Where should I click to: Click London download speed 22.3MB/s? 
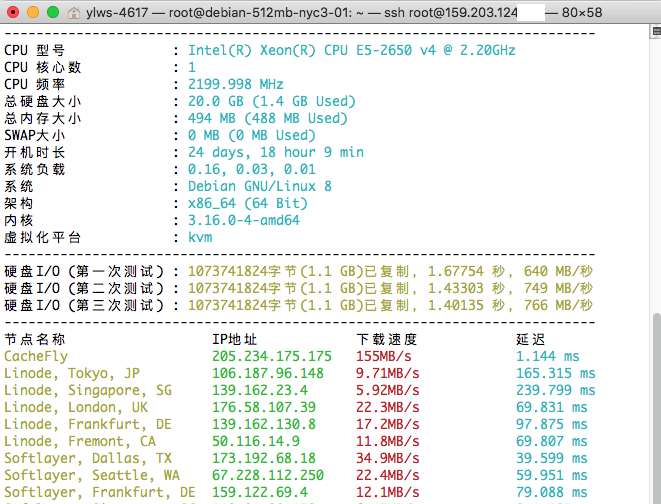click(x=388, y=407)
